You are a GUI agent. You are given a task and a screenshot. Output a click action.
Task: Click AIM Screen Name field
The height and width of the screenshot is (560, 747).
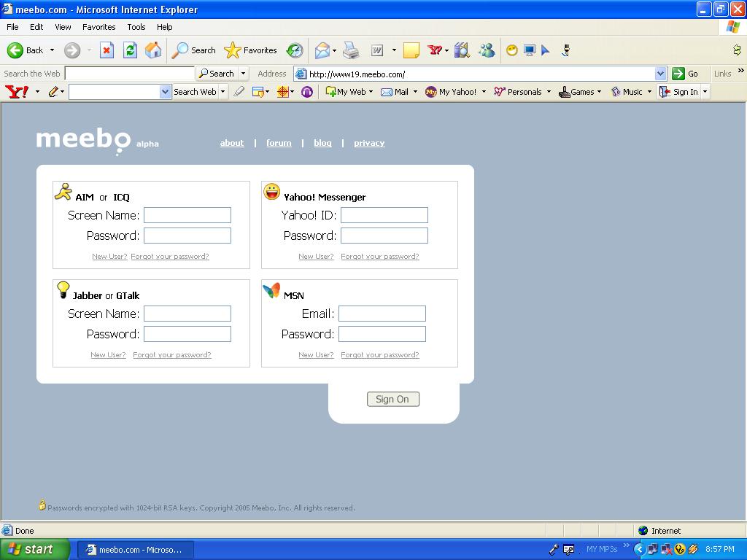coord(187,215)
